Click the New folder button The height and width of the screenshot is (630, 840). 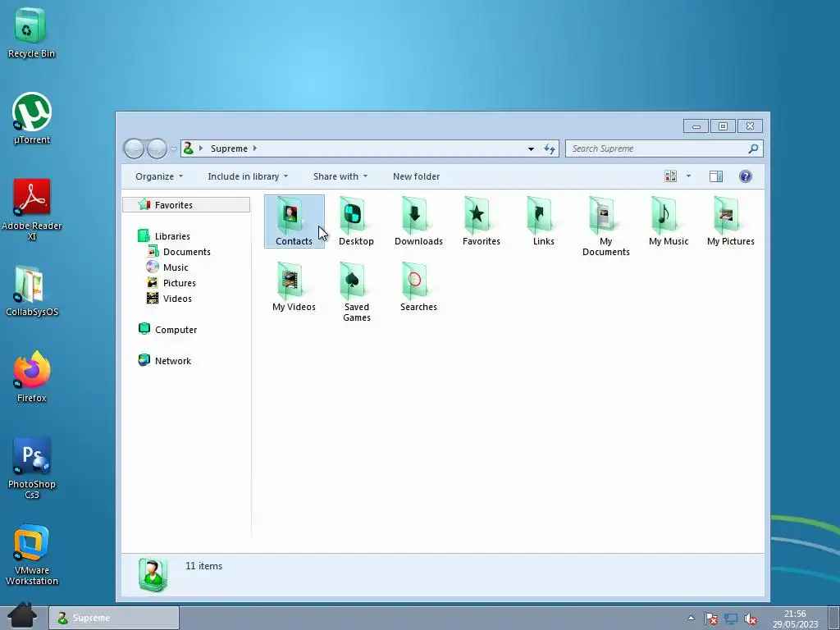coord(416,176)
